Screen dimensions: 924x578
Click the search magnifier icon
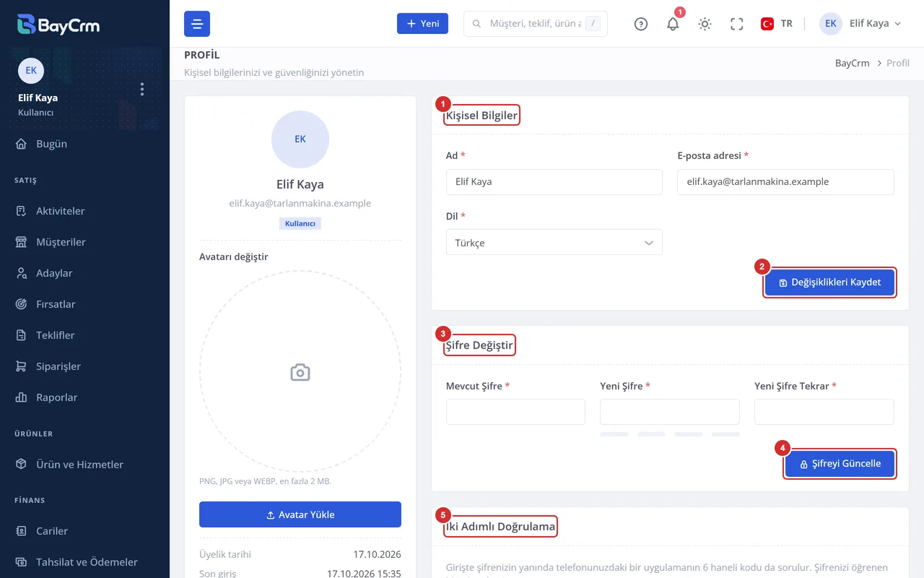(476, 24)
